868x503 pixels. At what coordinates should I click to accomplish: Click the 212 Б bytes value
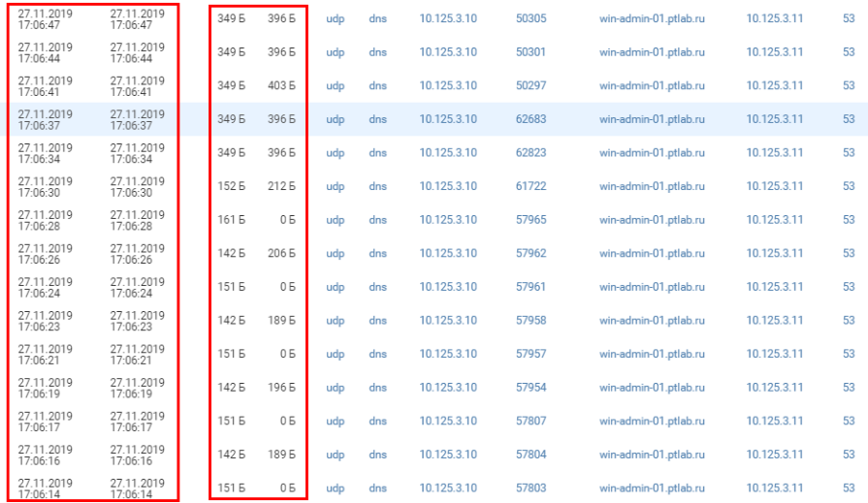coord(281,186)
